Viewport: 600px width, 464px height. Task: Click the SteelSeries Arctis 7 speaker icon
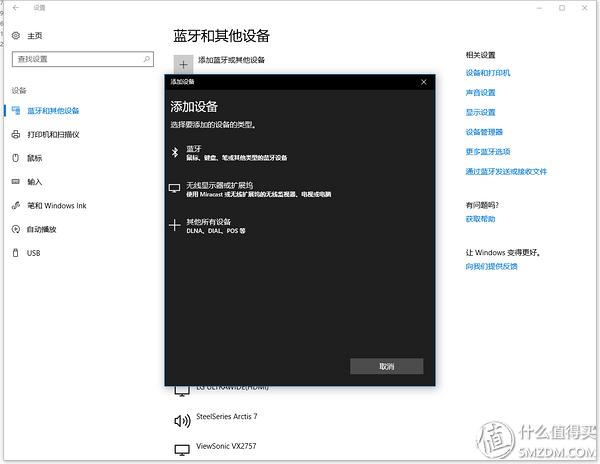182,421
